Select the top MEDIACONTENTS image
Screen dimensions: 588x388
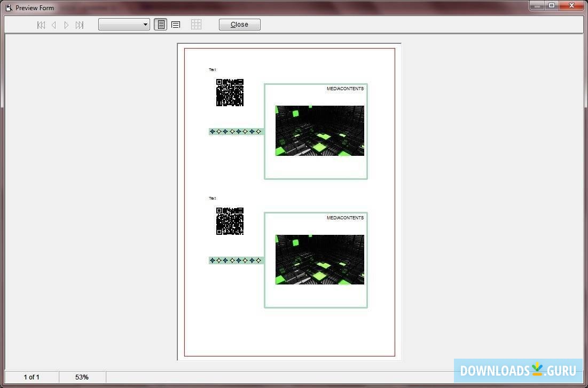click(319, 130)
